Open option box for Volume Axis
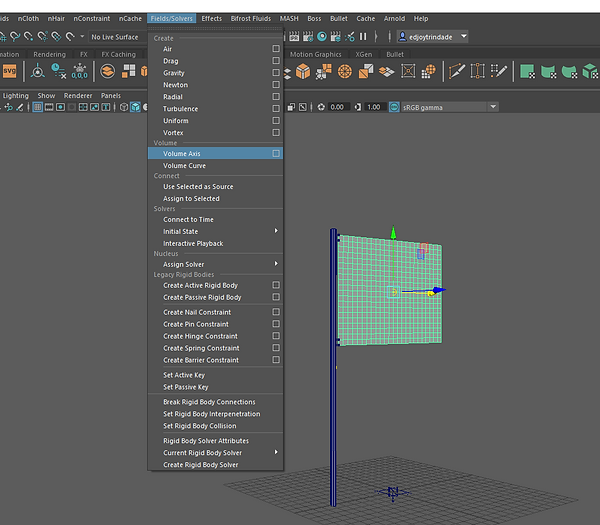 click(x=276, y=153)
